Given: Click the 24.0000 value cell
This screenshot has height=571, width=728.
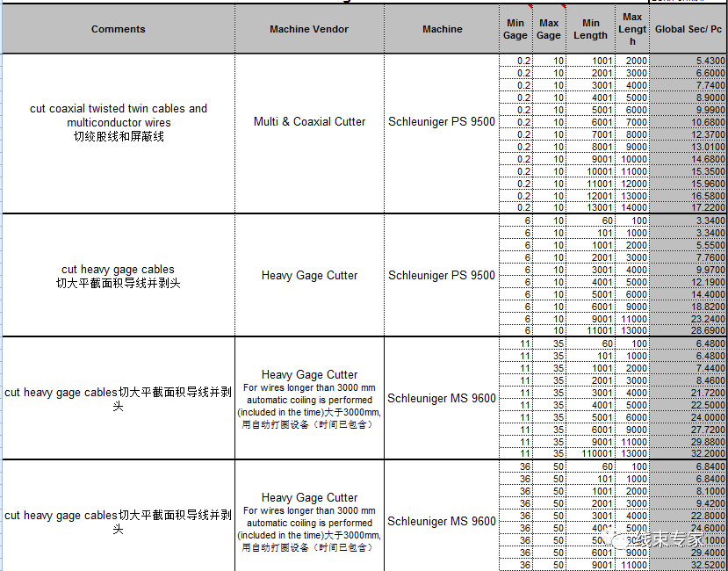Looking at the screenshot, I should click(688, 417).
